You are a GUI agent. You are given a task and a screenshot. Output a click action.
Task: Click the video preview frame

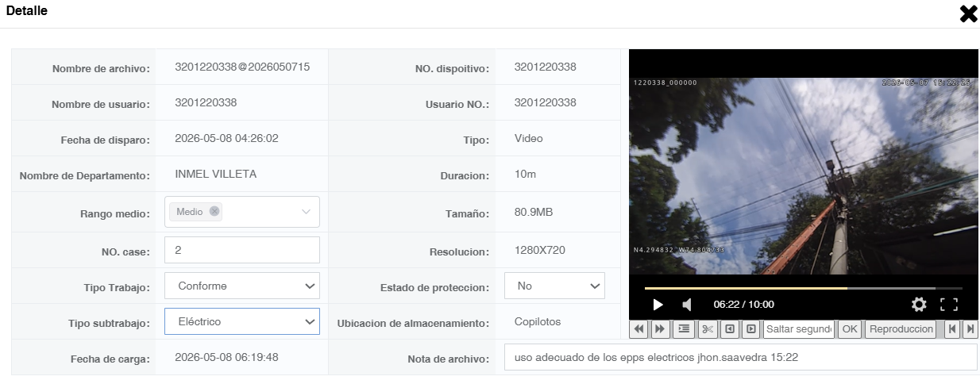[x=803, y=175]
